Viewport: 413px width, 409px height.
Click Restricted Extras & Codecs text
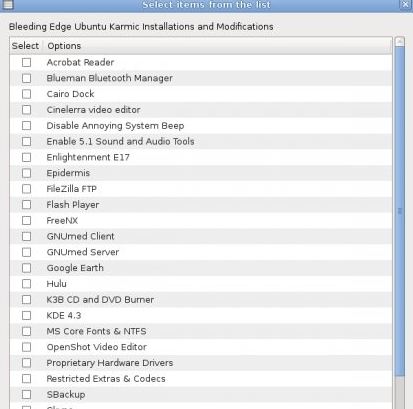coord(106,379)
